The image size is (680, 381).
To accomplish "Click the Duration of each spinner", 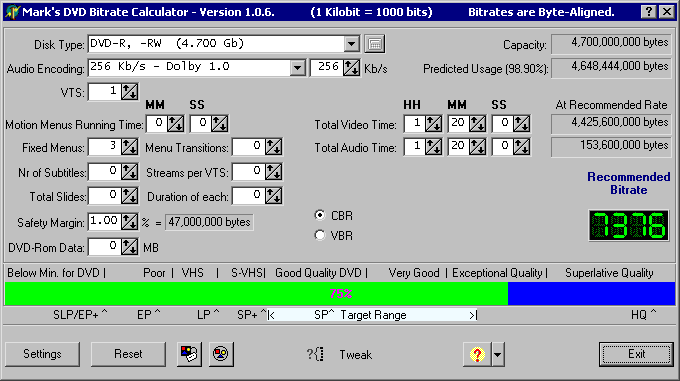I will 273,196.
